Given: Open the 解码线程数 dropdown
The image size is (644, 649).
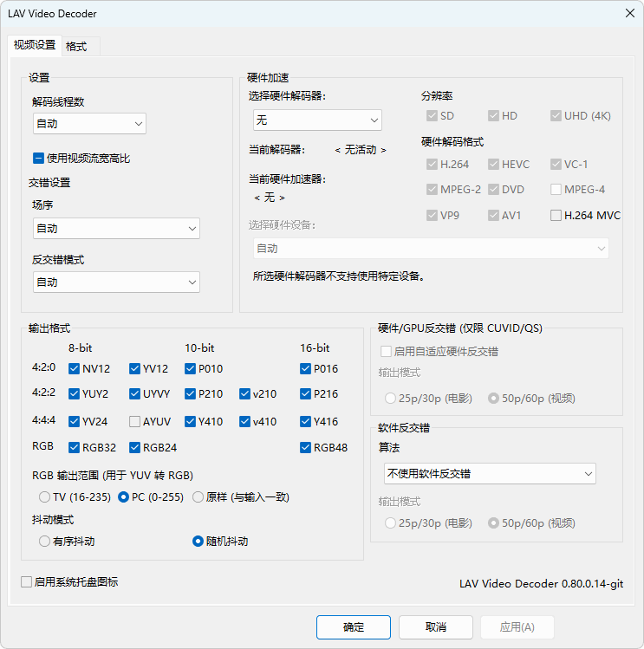Looking at the screenshot, I should click(89, 124).
